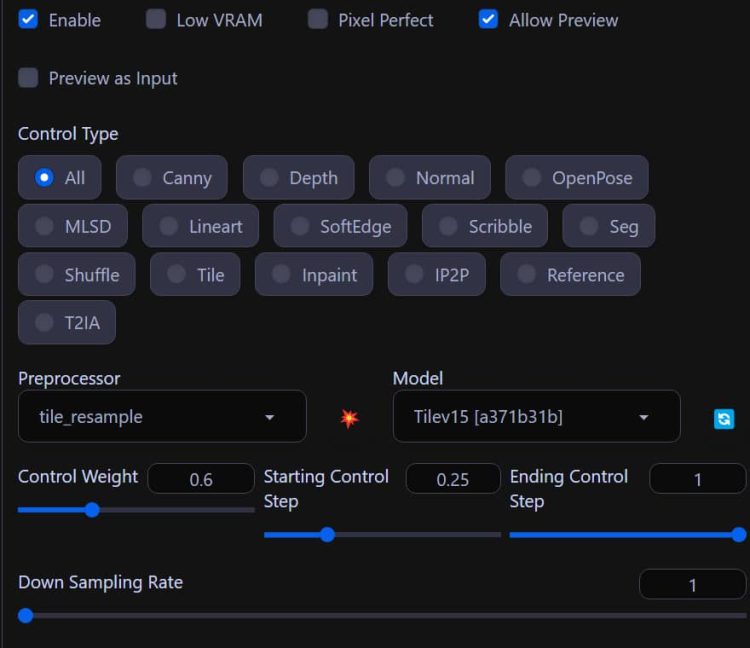Uncheck the Enable checkbox

[x=29, y=20]
